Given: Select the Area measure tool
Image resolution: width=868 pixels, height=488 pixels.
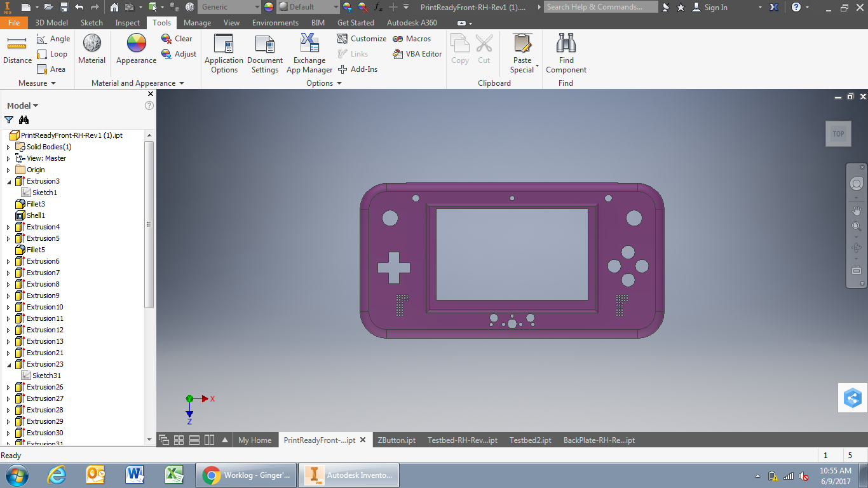Looking at the screenshot, I should (x=51, y=69).
